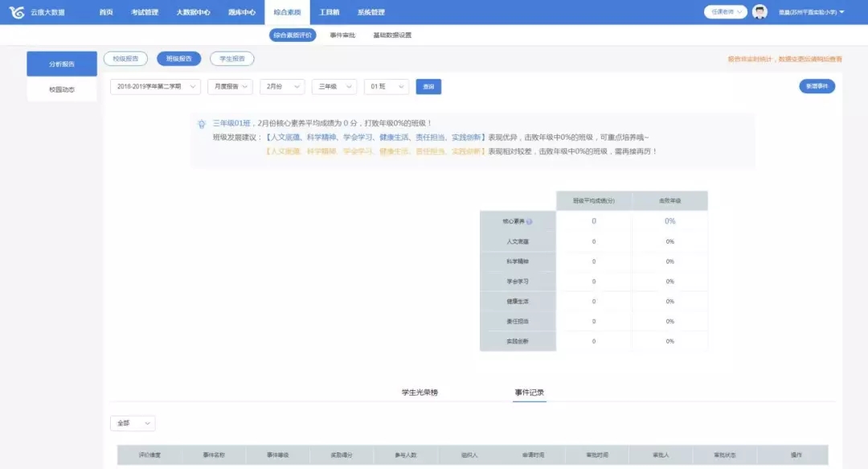The height and width of the screenshot is (469, 868).
Task: Expand the 全部 filter dropdown
Action: [x=133, y=423]
